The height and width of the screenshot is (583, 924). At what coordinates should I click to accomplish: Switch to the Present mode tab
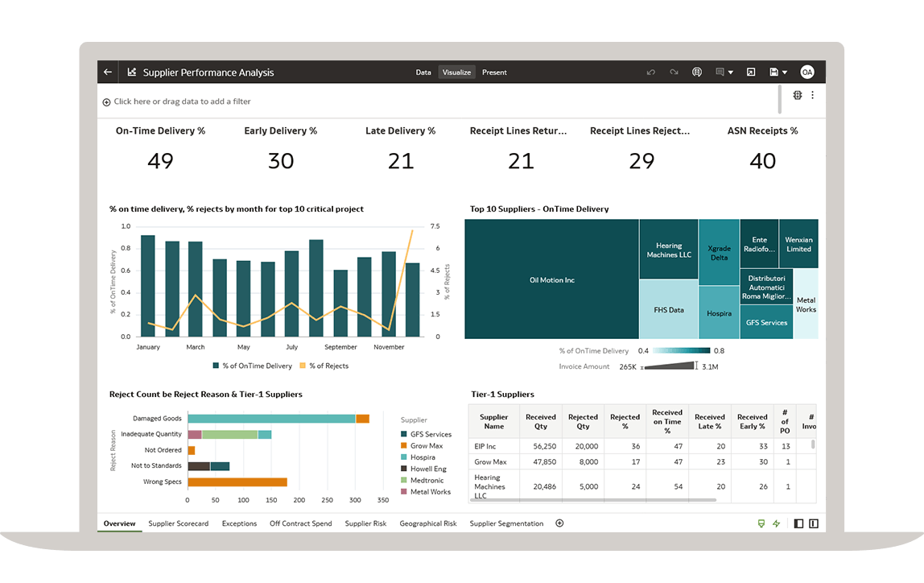[x=494, y=72]
